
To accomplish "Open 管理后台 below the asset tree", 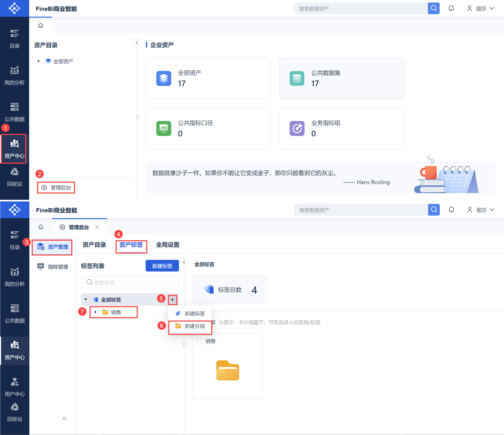I will [x=56, y=187].
